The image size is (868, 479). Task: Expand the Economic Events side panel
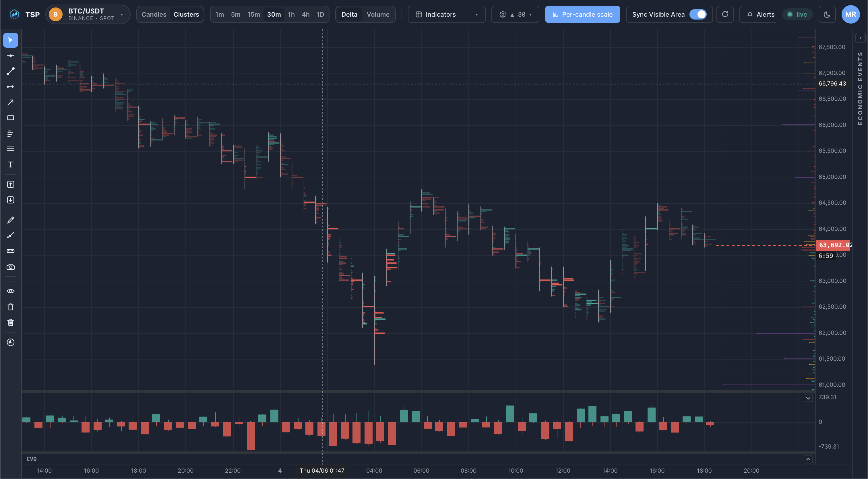coord(860,38)
